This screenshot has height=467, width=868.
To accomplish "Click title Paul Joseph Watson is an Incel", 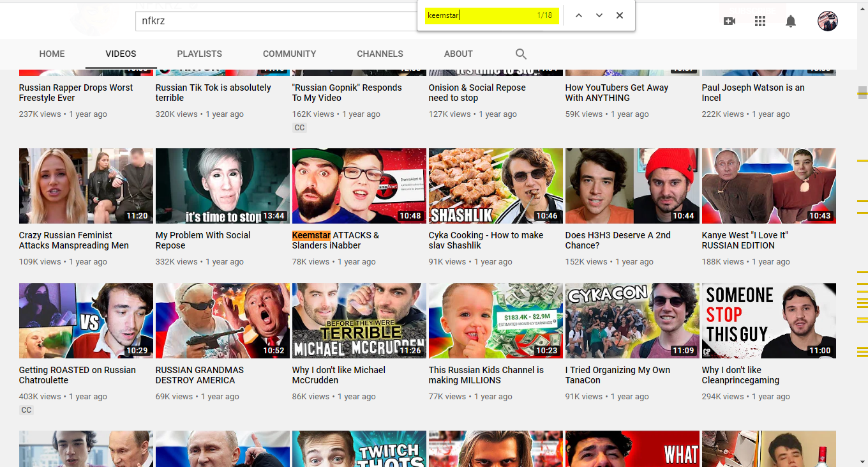I will pyautogui.click(x=753, y=93).
